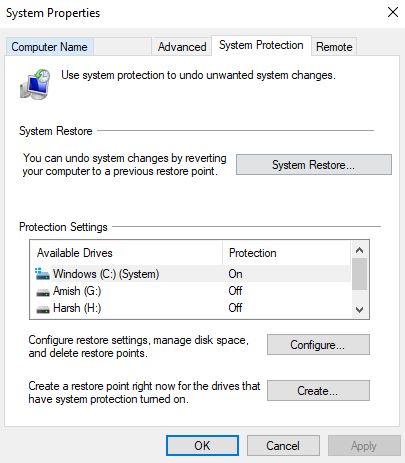The height and width of the screenshot is (463, 405).
Task: Launch System Restore... wizard button
Action: point(314,164)
